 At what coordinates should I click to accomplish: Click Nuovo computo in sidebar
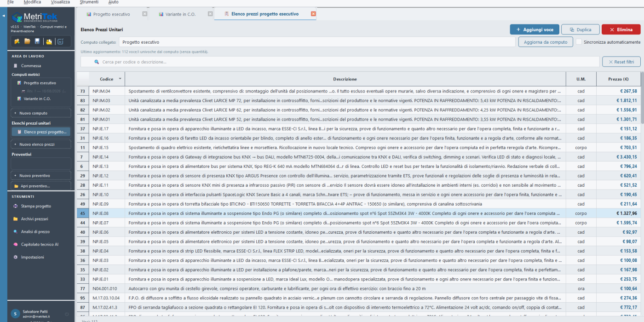[x=41, y=113]
